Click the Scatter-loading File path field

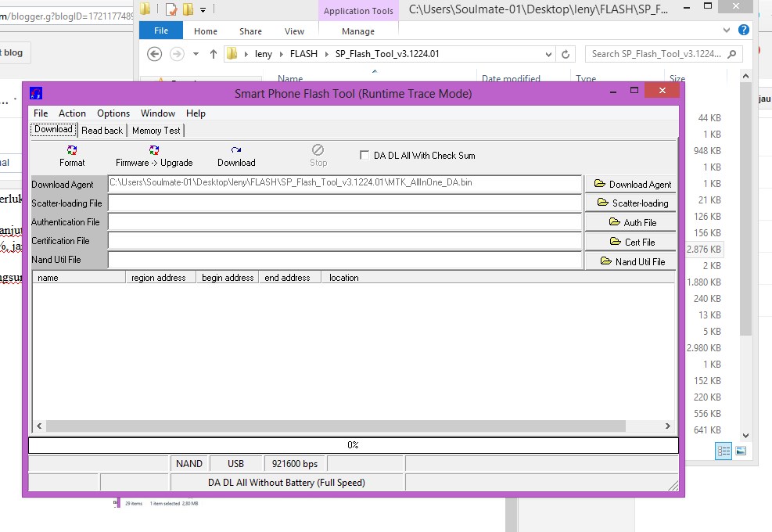[345, 203]
